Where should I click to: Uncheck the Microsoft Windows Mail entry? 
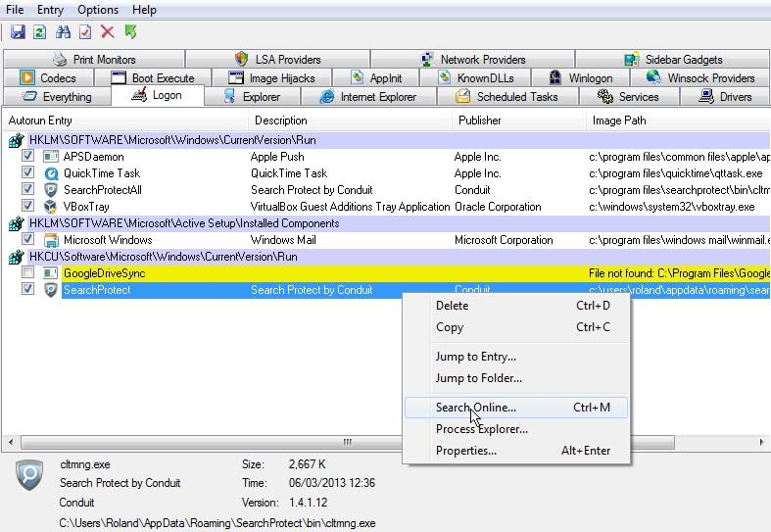coord(28,239)
